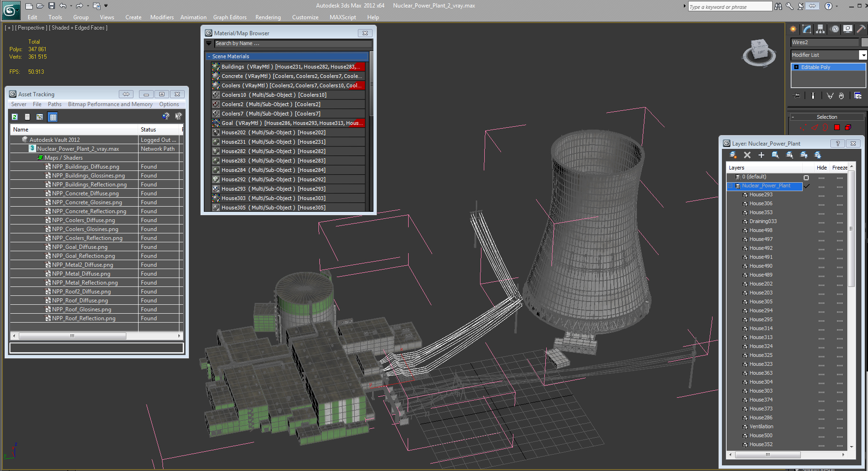Image resolution: width=868 pixels, height=471 pixels.
Task: Open the Modify command panel tab
Action: [x=807, y=29]
